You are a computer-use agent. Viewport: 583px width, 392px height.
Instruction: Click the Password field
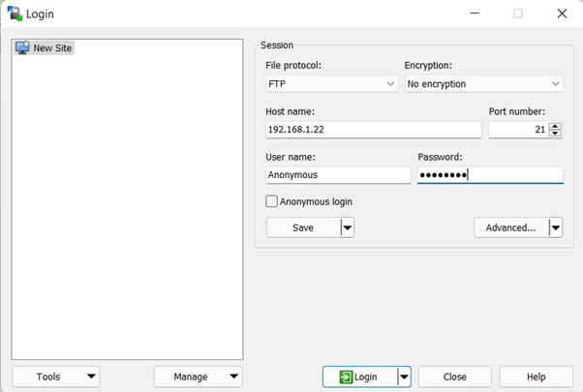point(490,175)
